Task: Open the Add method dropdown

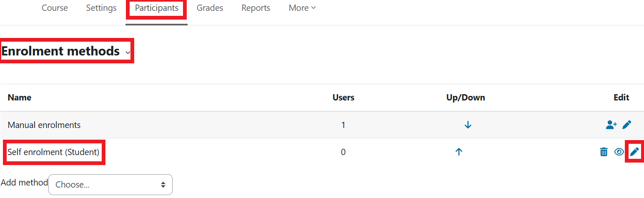Action: coord(110,185)
